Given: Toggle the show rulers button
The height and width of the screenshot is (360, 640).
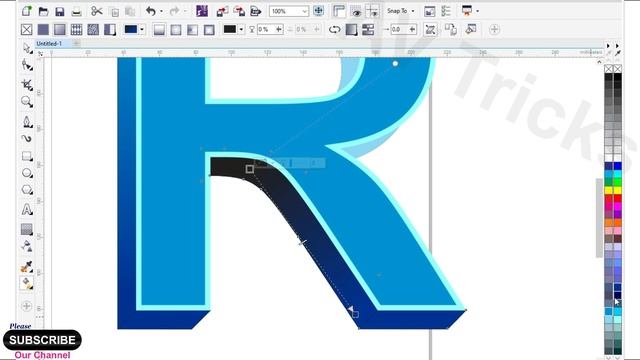Looking at the screenshot, I should click(339, 11).
